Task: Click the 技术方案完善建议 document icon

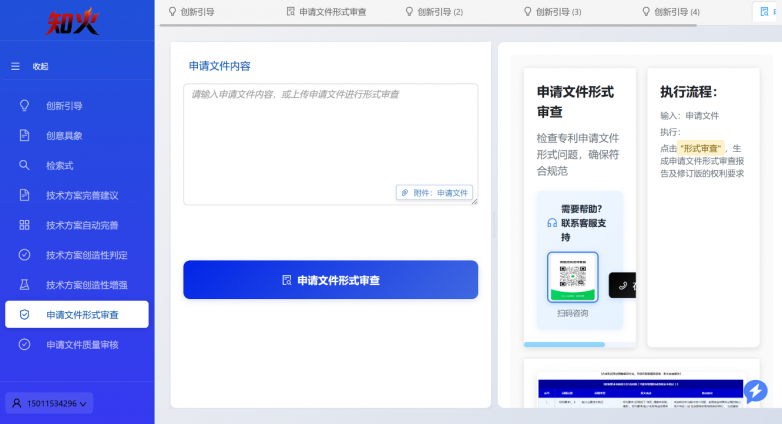Action: point(24,195)
